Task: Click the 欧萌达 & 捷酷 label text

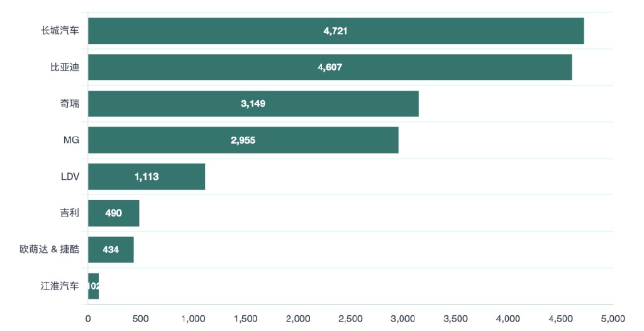Action: click(x=50, y=249)
